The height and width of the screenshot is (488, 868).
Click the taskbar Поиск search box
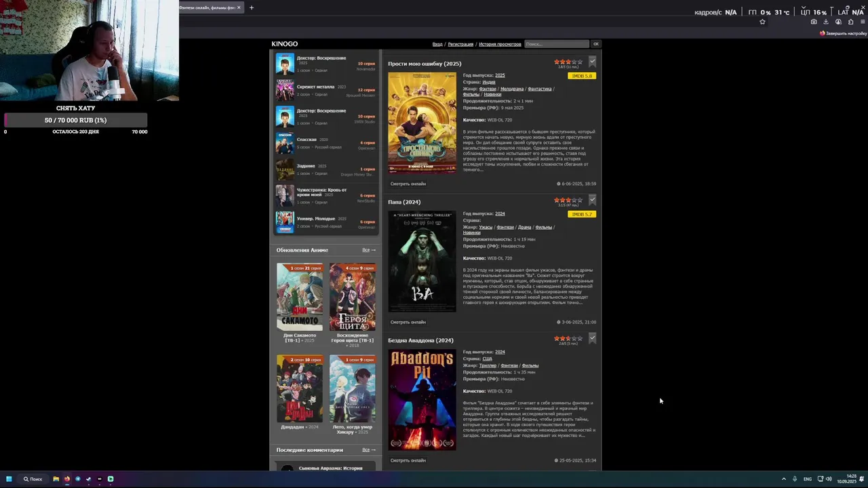point(33,479)
